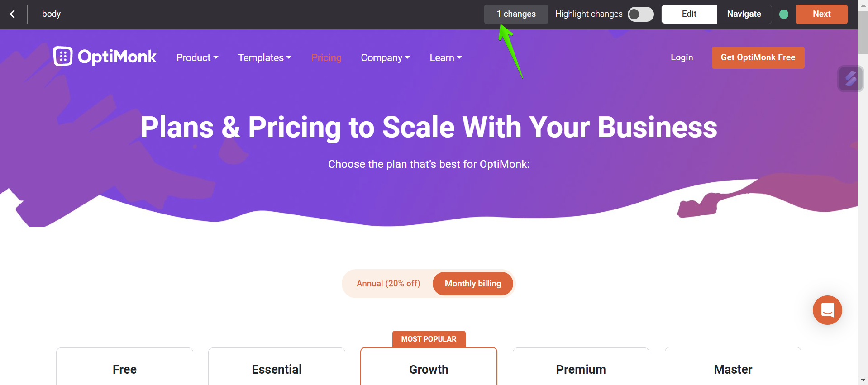
Task: Click the OptiMonk logo
Action: (x=105, y=57)
